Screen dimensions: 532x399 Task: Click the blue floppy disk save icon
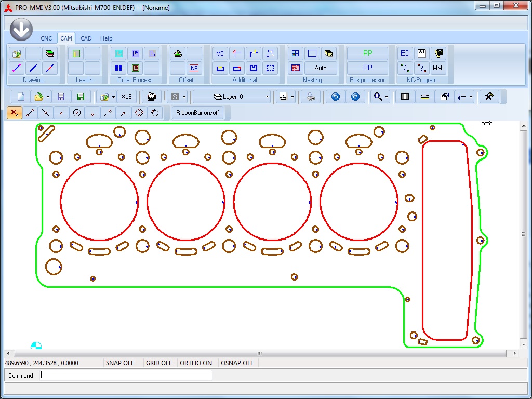(61, 97)
